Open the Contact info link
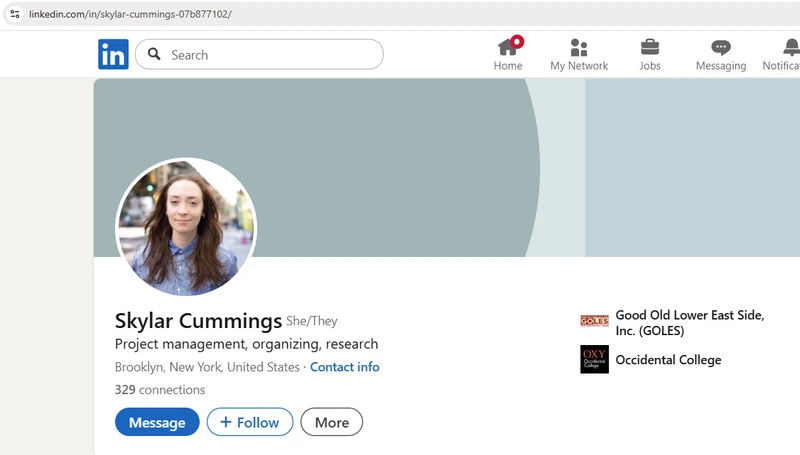 [344, 367]
